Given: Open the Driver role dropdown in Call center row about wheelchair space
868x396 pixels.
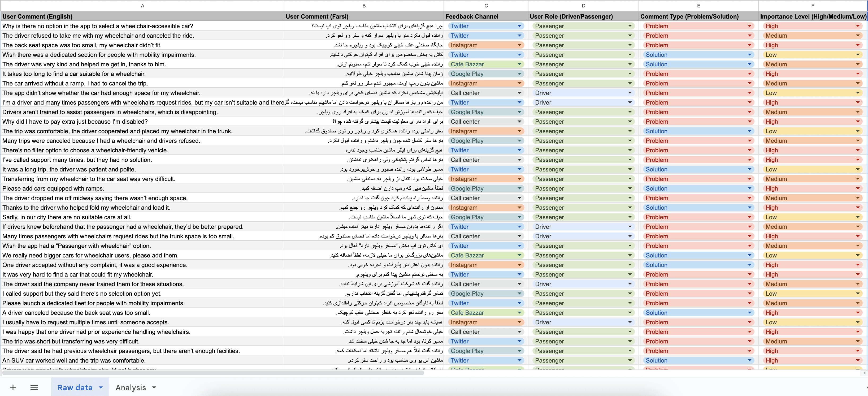Looking at the screenshot, I should coord(630,93).
